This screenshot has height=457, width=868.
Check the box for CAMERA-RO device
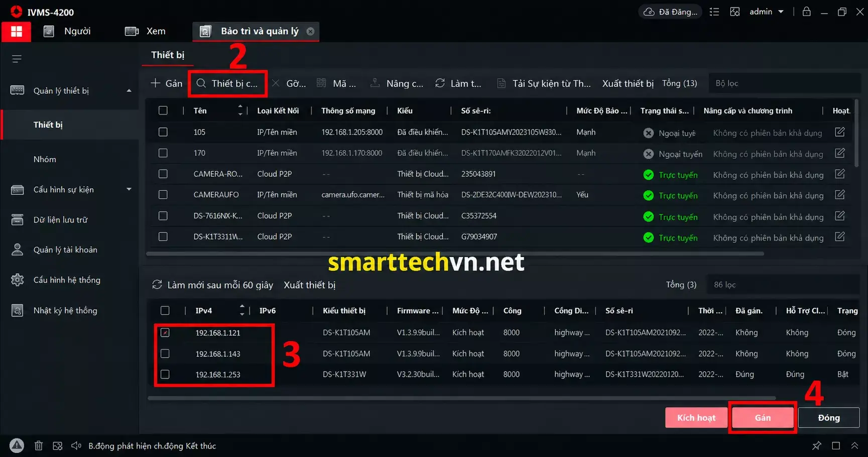[163, 174]
